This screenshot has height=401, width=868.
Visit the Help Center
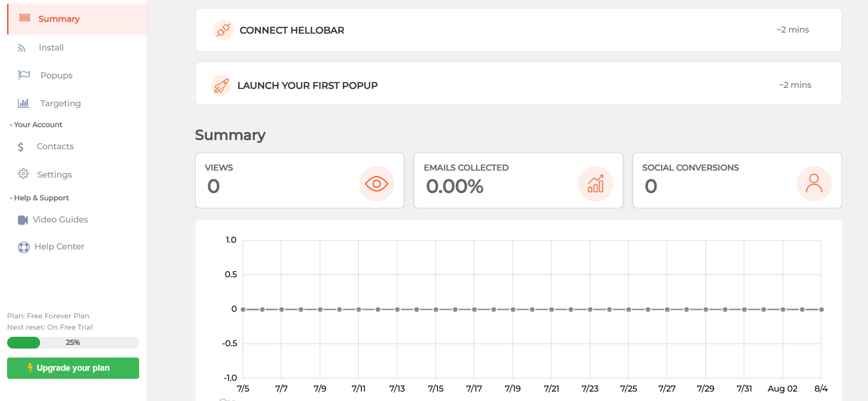click(x=59, y=247)
